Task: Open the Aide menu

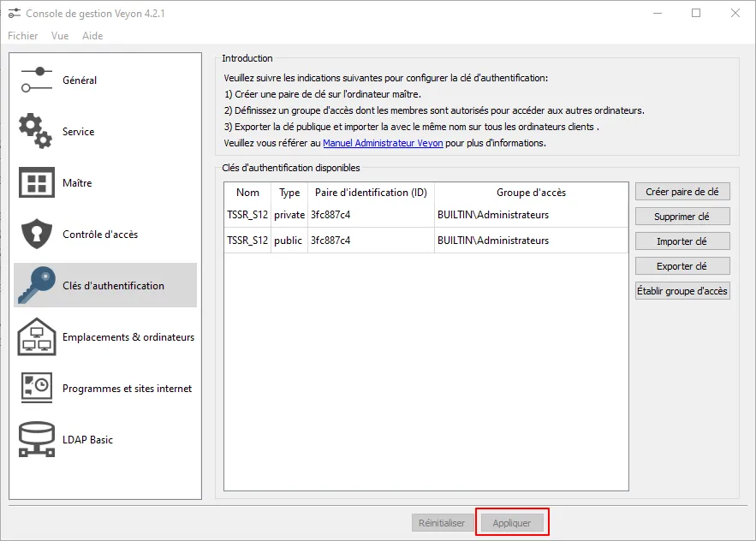Action: 92,36
